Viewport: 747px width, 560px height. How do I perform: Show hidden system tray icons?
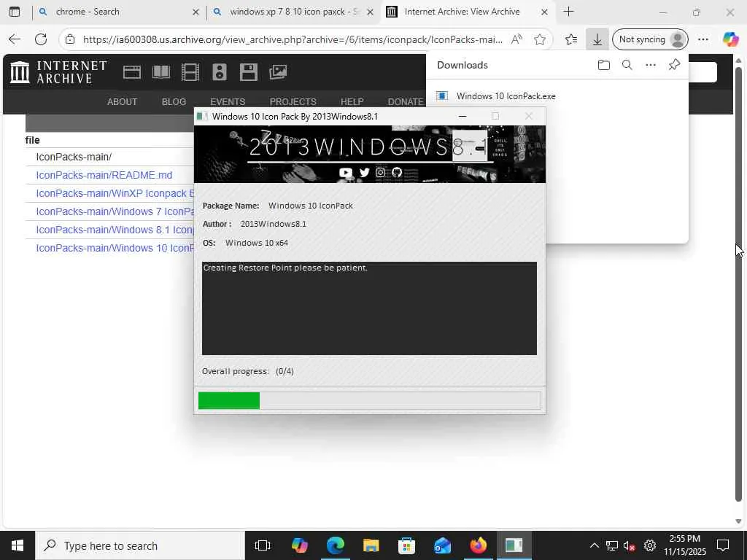coord(594,545)
